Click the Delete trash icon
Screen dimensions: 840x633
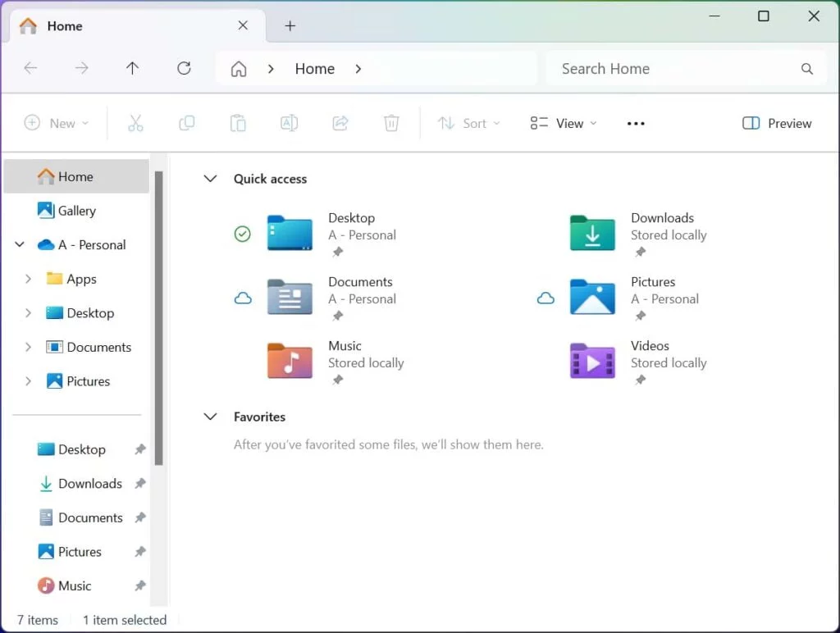391,123
